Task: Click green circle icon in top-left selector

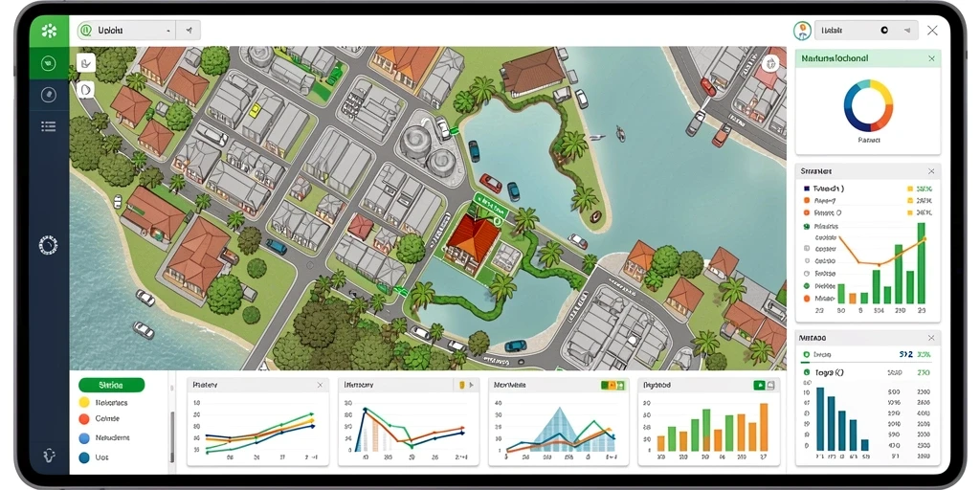Action: [85, 30]
